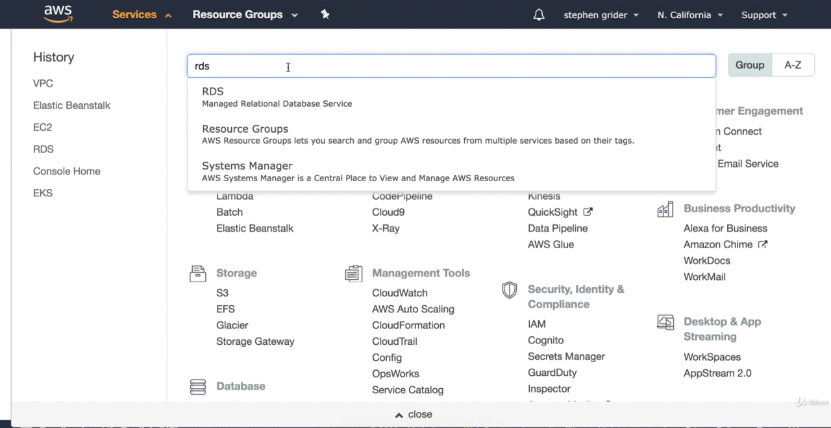Image resolution: width=831 pixels, height=428 pixels.
Task: Open the Support dropdown
Action: [764, 15]
